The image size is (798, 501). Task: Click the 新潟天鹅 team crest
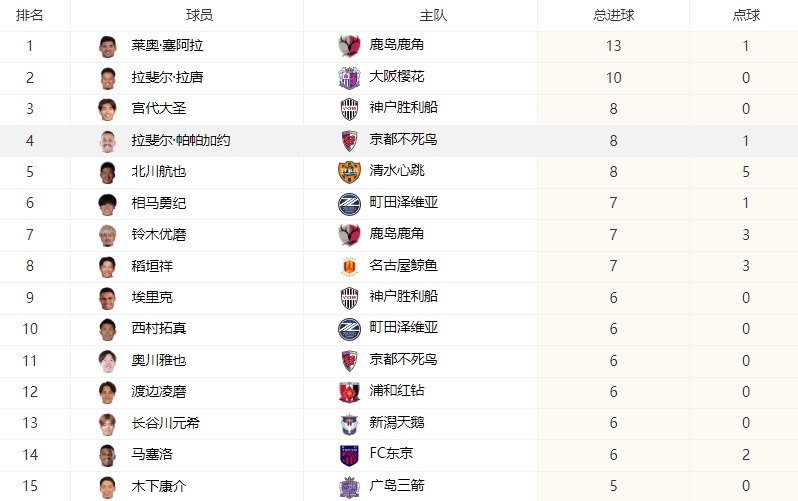(x=349, y=423)
